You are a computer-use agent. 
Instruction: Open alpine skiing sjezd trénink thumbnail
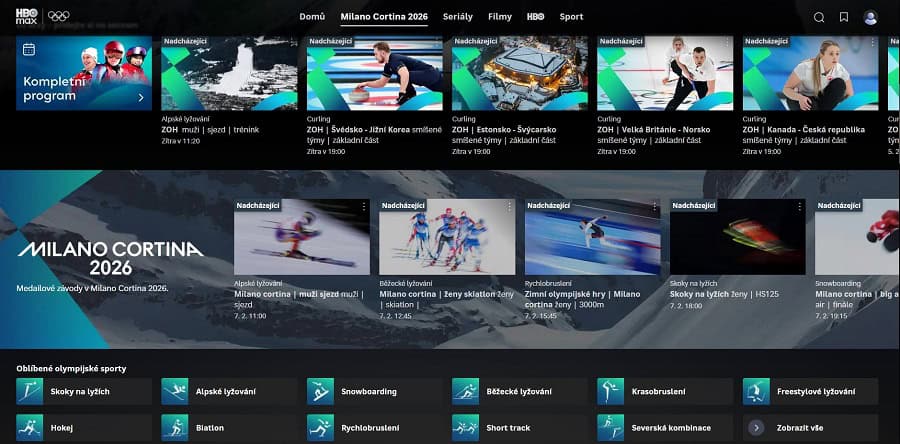[229, 73]
